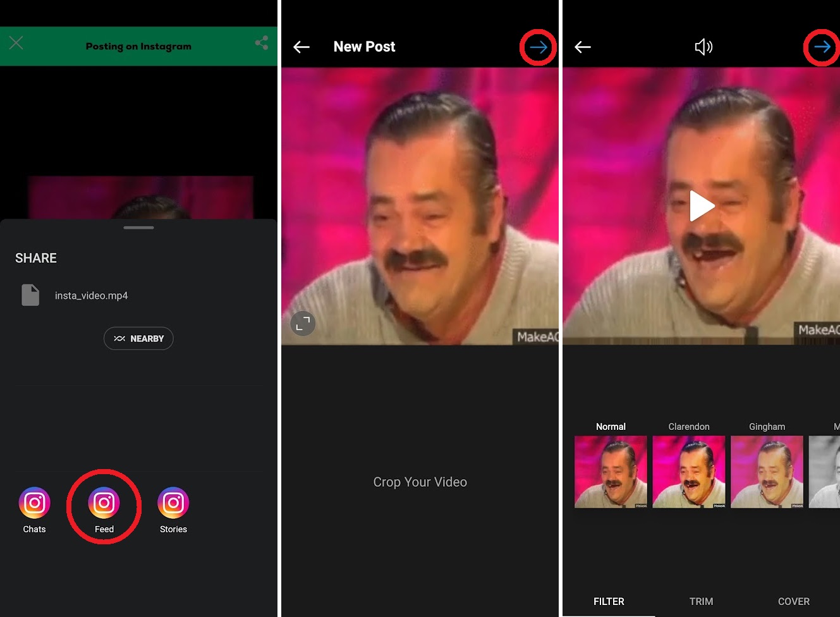Switch to the TRIM tab
The width and height of the screenshot is (840, 617).
pos(702,601)
